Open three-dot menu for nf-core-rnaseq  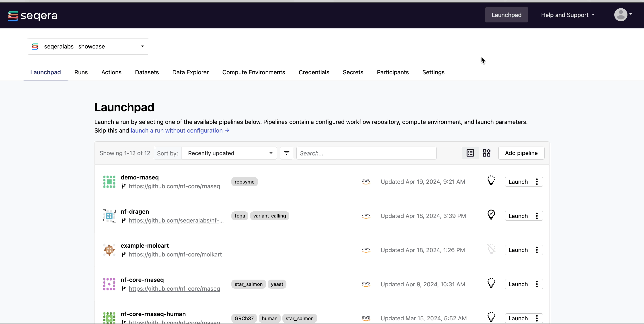[537, 284]
